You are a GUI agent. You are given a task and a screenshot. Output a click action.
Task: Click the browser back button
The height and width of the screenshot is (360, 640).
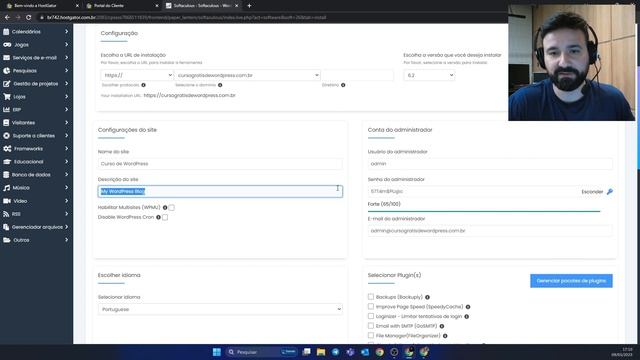click(x=7, y=18)
